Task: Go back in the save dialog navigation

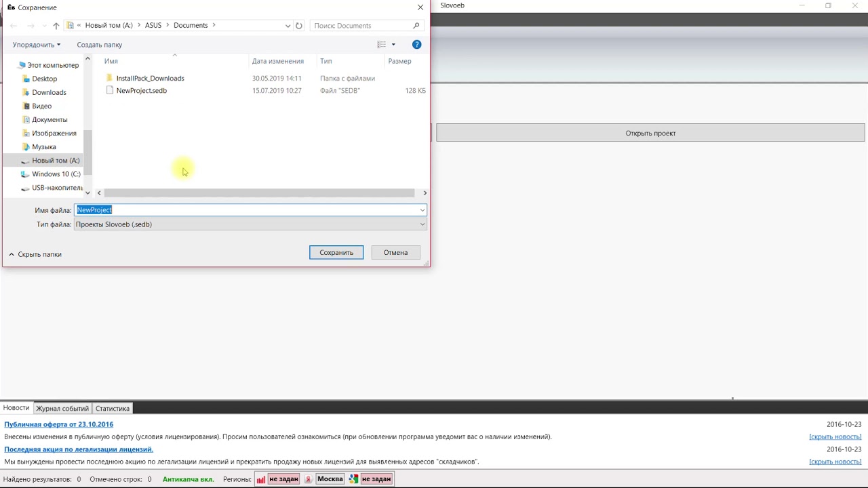Action: click(14, 26)
